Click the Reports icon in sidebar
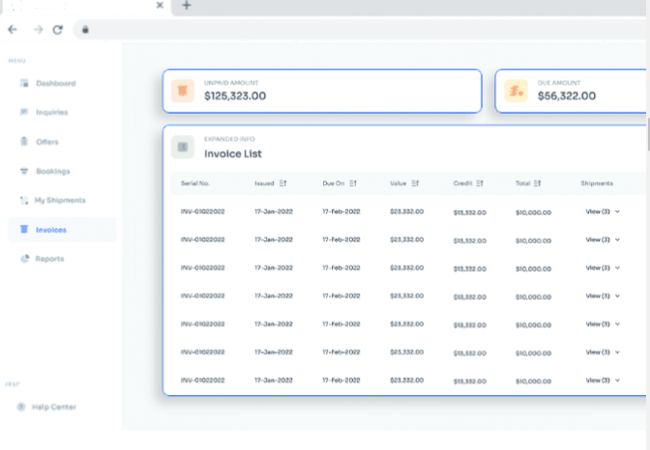The height and width of the screenshot is (450, 650). (23, 259)
